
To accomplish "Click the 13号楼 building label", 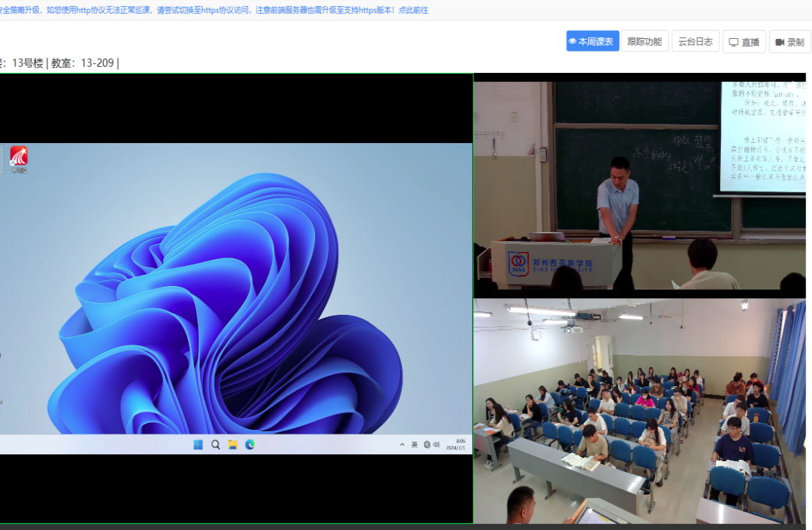I will 27,63.
